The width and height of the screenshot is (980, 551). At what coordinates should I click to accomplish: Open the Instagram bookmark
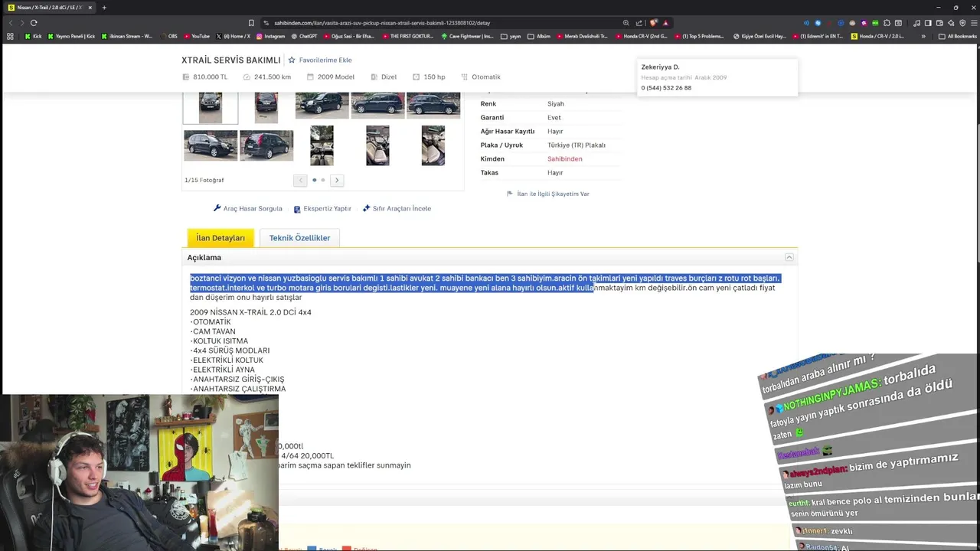[270, 36]
